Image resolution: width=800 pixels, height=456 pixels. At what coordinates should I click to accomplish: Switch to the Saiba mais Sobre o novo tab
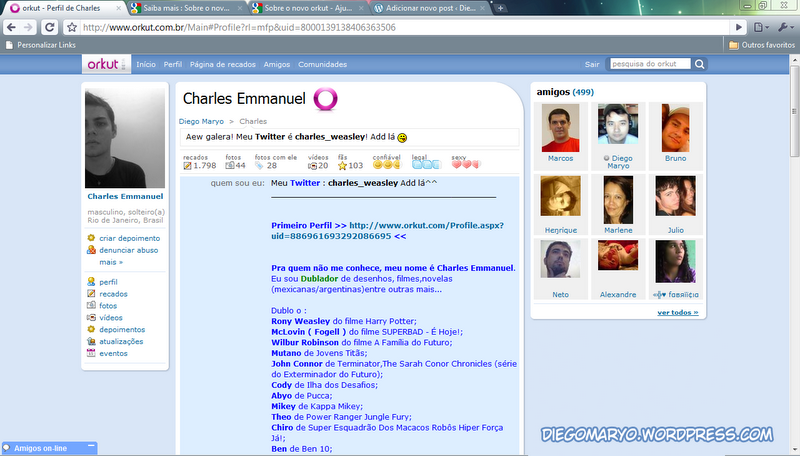186,8
